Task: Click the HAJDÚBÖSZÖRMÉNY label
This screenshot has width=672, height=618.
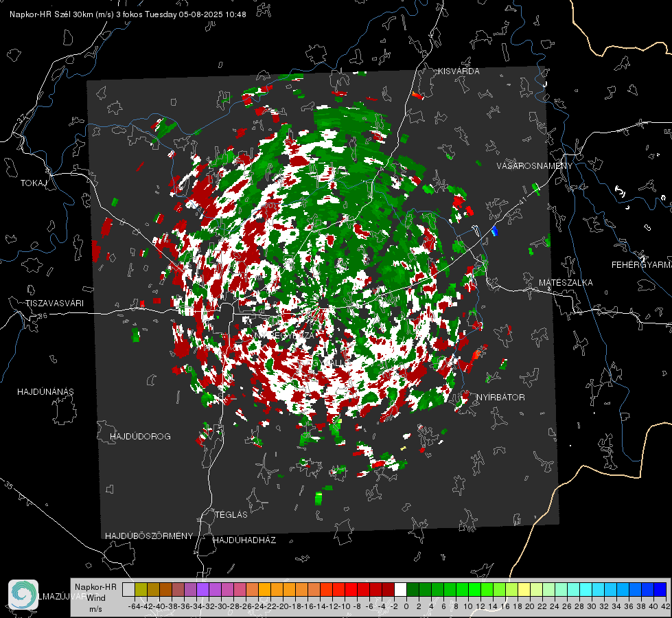Action: 149,536
